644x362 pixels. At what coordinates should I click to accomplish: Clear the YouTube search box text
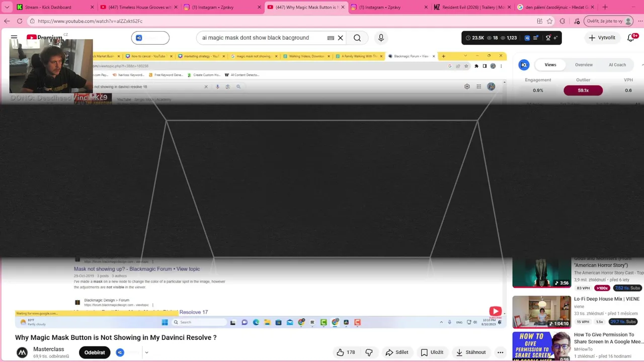coord(340,38)
